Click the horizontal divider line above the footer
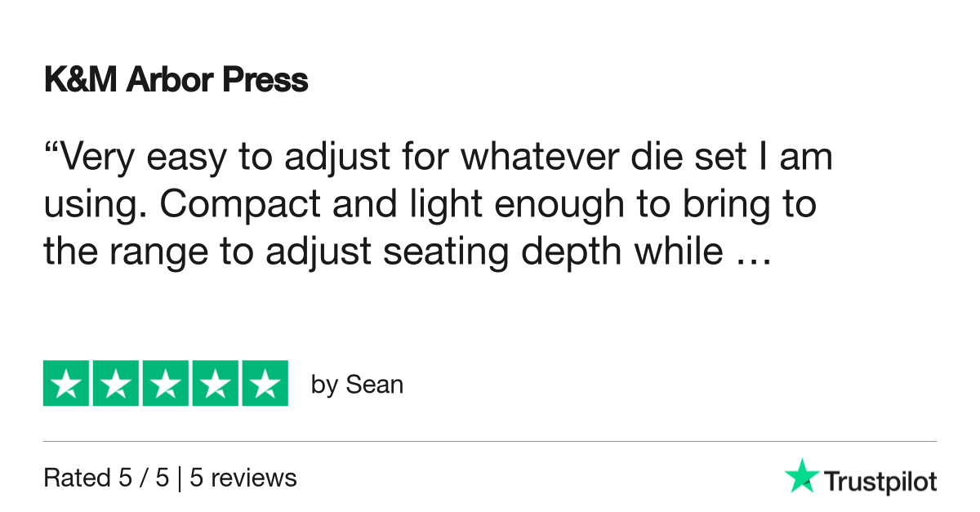980x512 pixels. pos(490,442)
